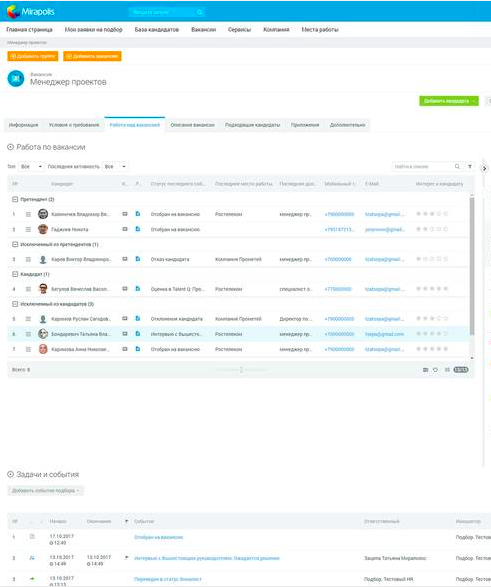
Task: Click the round blue vacancy icon
Action: pos(16,79)
